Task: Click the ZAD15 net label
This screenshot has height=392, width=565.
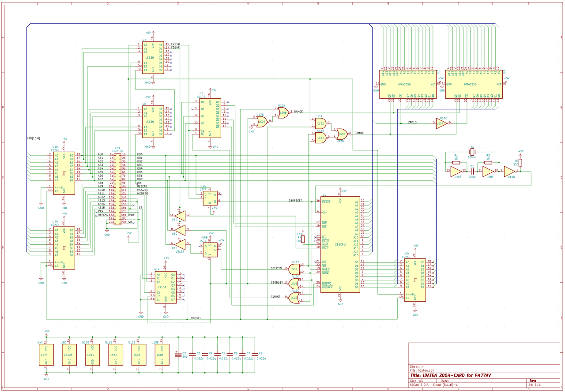Action: pos(412,122)
